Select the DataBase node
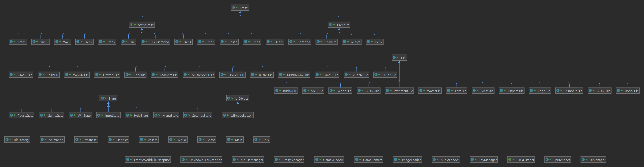 [x=86, y=140]
